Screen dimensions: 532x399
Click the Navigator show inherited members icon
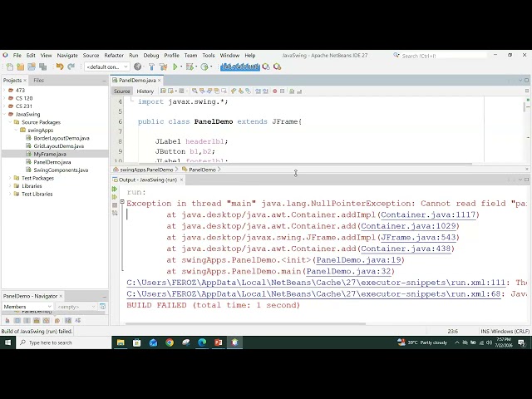7,320
